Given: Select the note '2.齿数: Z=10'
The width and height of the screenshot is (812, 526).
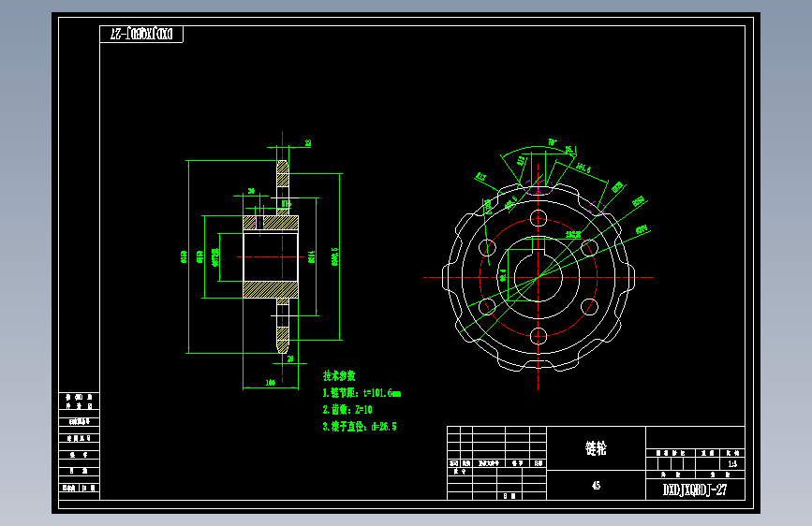Looking at the screenshot, I should (347, 410).
